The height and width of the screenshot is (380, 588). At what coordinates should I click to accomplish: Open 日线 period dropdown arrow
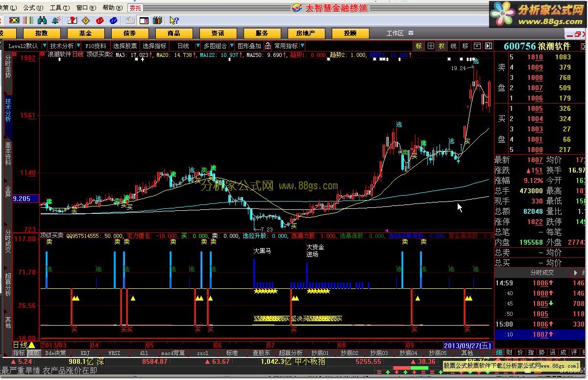pyautogui.click(x=197, y=46)
